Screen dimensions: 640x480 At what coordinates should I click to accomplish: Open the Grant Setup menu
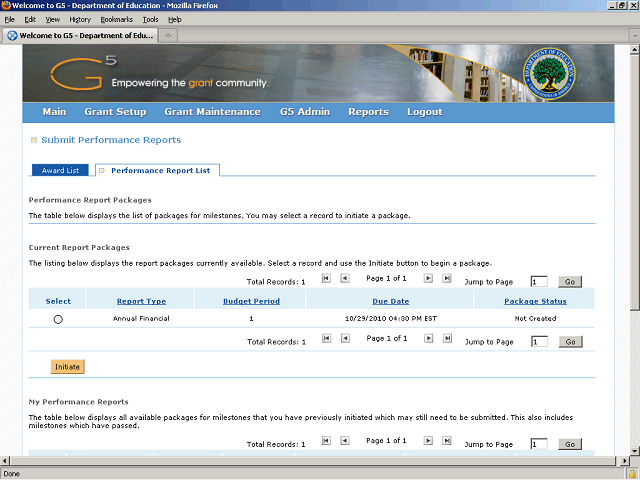click(x=115, y=112)
